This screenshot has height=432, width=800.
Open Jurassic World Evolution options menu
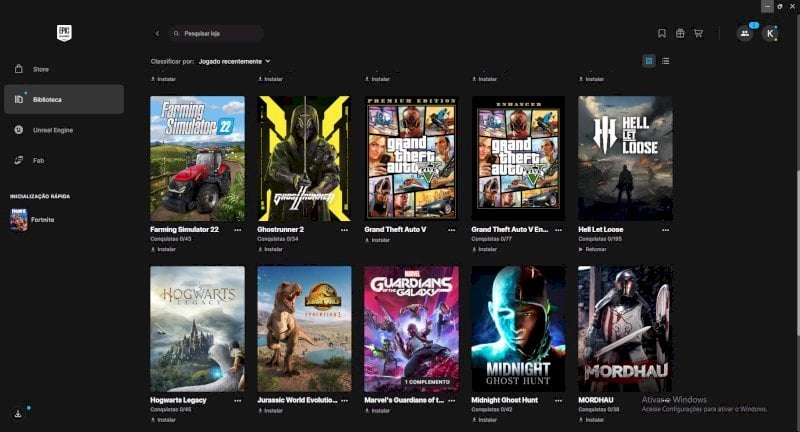pos(344,400)
